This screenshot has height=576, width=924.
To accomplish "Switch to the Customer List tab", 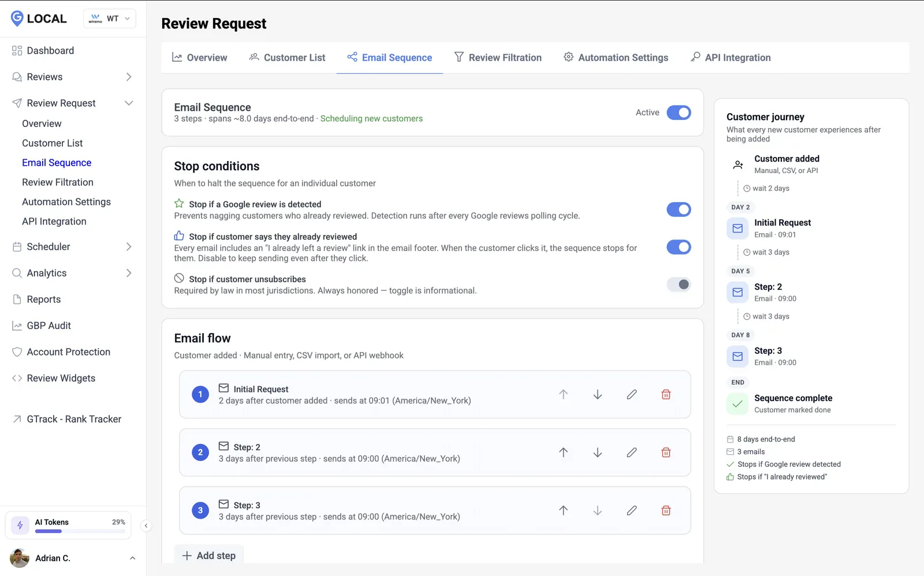I will pyautogui.click(x=287, y=58).
